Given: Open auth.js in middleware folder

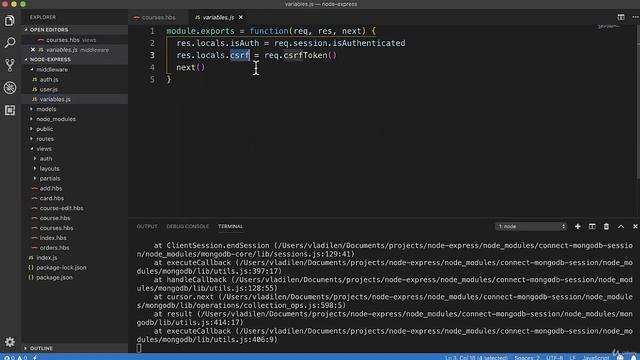Looking at the screenshot, I should coord(49,80).
